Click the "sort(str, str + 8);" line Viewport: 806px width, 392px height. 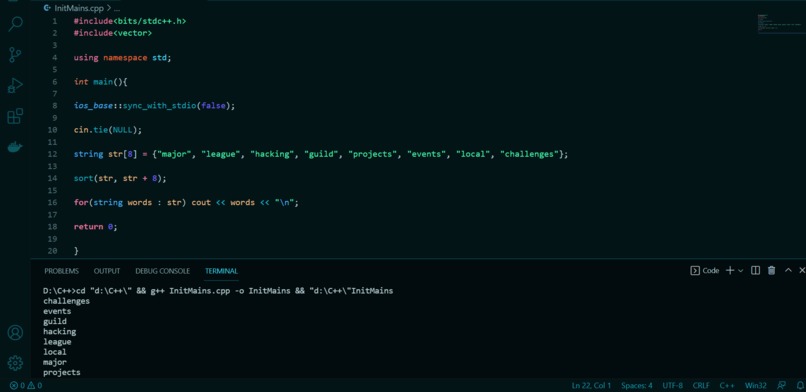(120, 178)
